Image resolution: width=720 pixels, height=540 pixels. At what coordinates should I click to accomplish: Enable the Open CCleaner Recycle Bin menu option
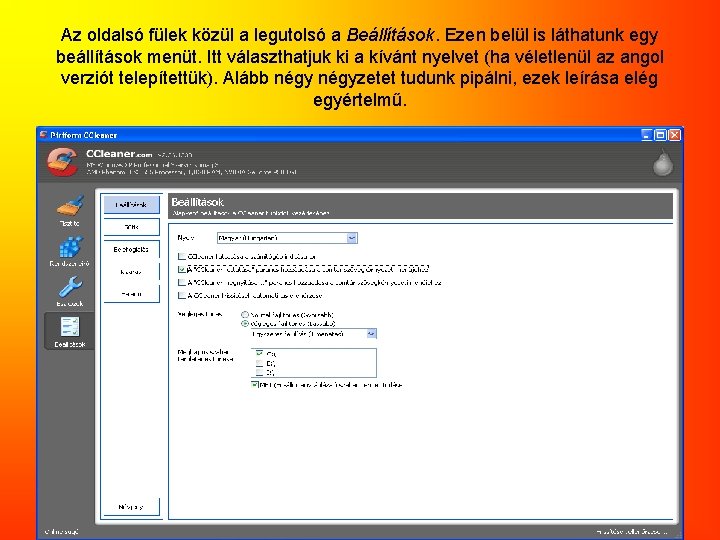(182, 282)
